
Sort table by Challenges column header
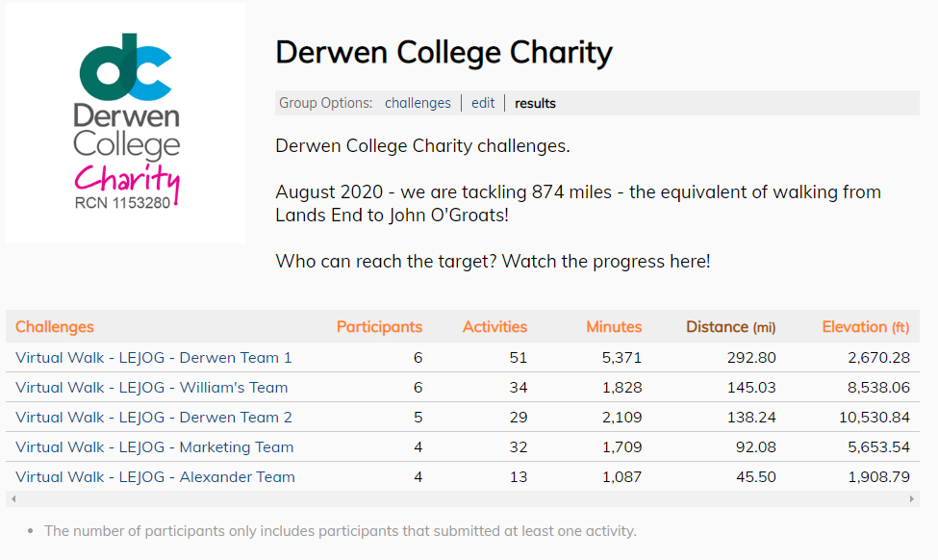pyautogui.click(x=55, y=327)
